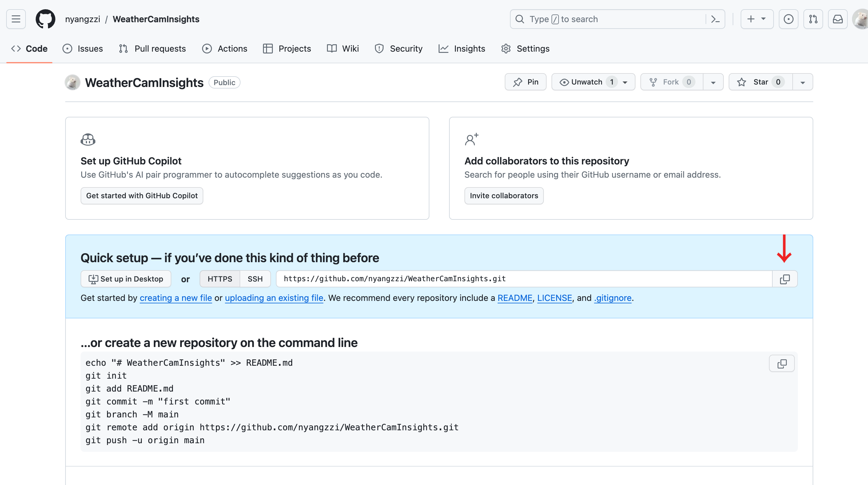Copy the repository HTTPS URL
The image size is (868, 485).
tap(785, 279)
